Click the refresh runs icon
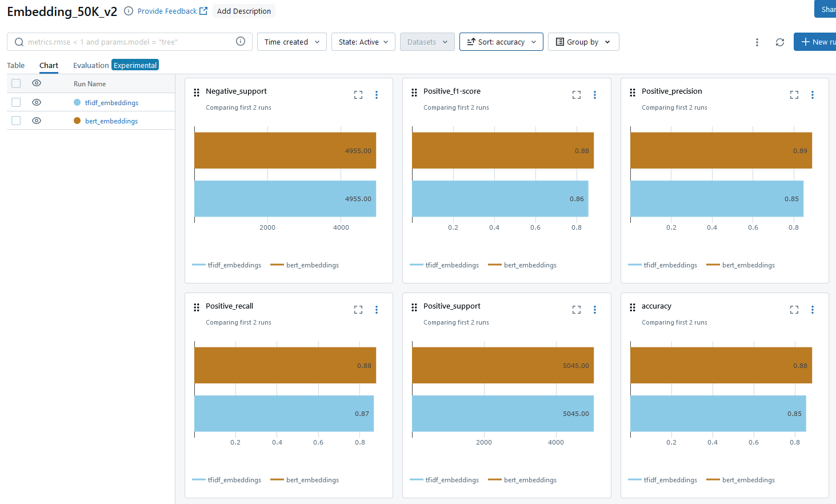Viewport: 836px width, 504px height. (779, 42)
